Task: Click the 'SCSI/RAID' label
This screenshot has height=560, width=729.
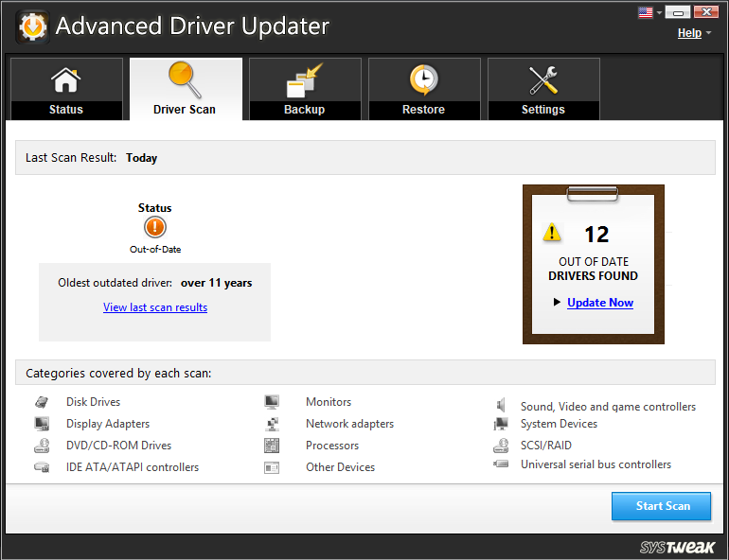Action: click(546, 446)
